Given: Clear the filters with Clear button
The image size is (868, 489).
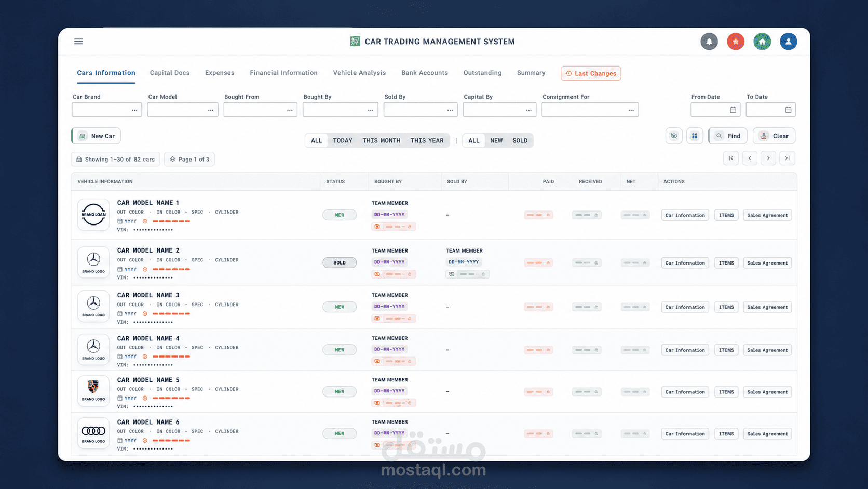Looking at the screenshot, I should (x=774, y=136).
